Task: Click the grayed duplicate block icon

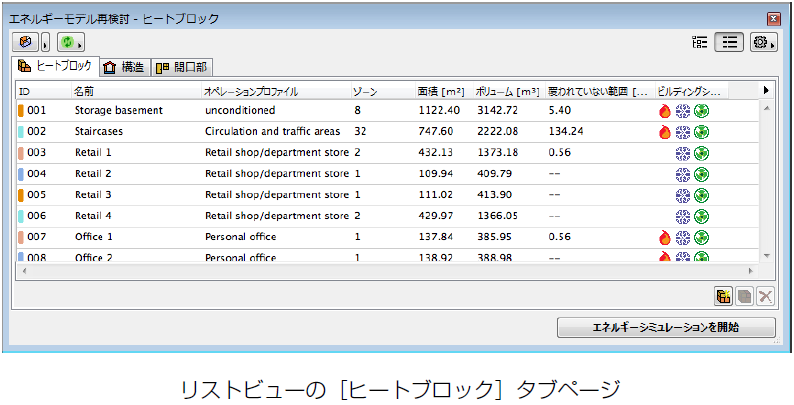Action: (x=745, y=297)
